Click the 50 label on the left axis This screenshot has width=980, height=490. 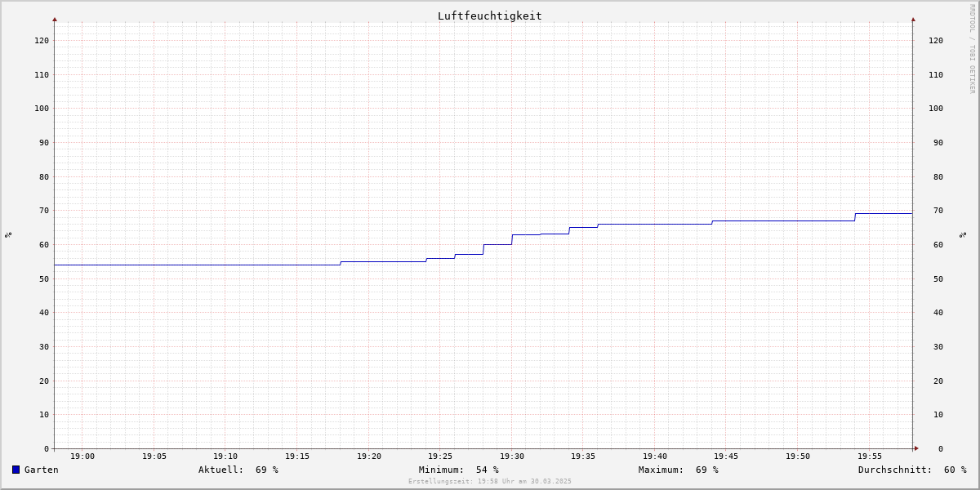tap(44, 278)
